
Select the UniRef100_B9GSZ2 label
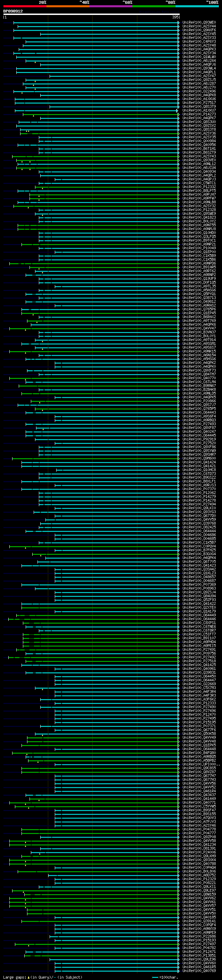199,477
